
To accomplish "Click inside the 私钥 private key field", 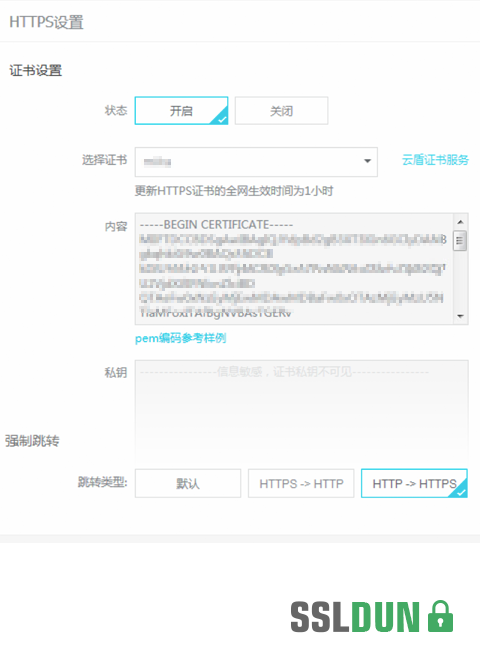I will [302, 410].
